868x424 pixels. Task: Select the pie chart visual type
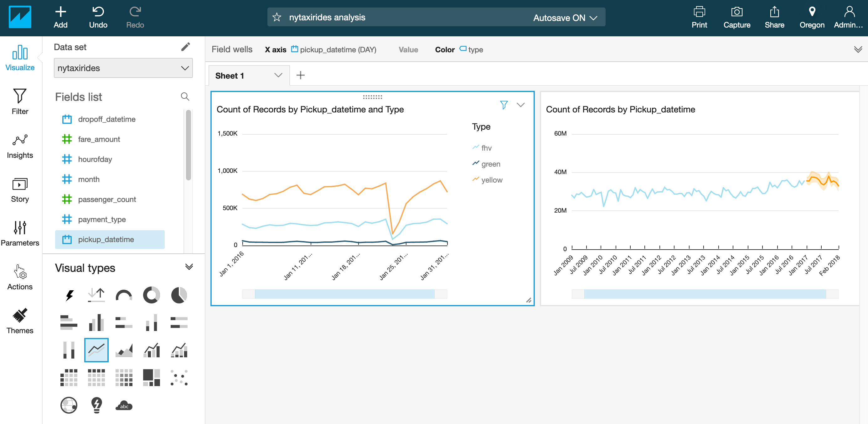[179, 295]
